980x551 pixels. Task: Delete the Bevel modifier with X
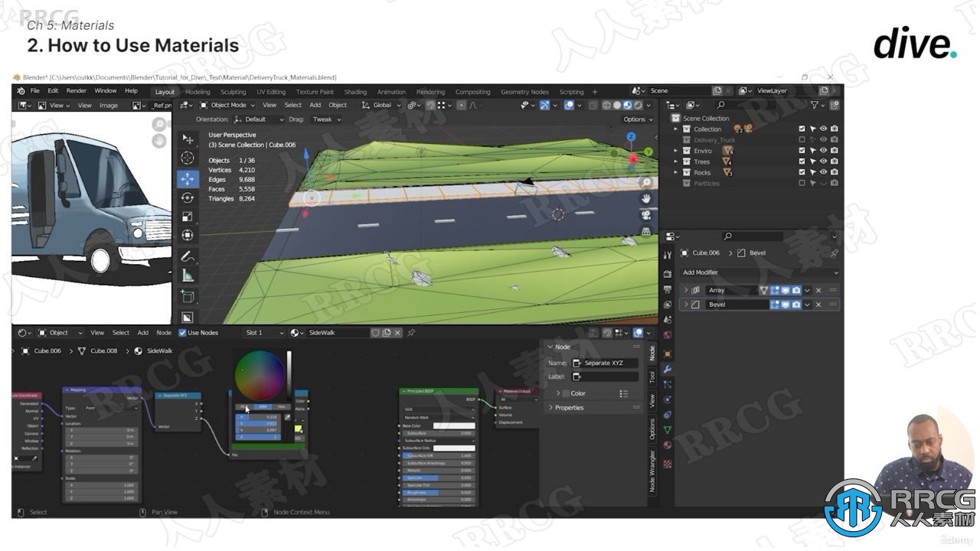pos(818,305)
